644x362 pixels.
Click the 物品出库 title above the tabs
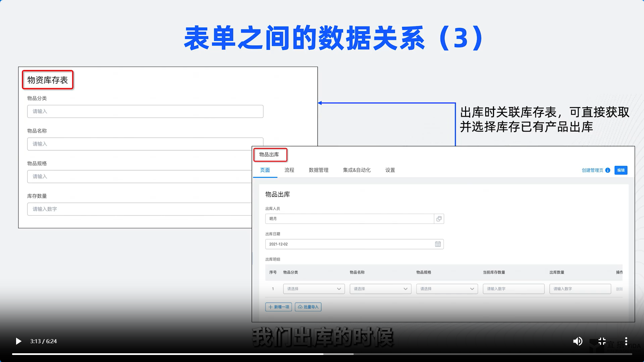[x=269, y=155]
